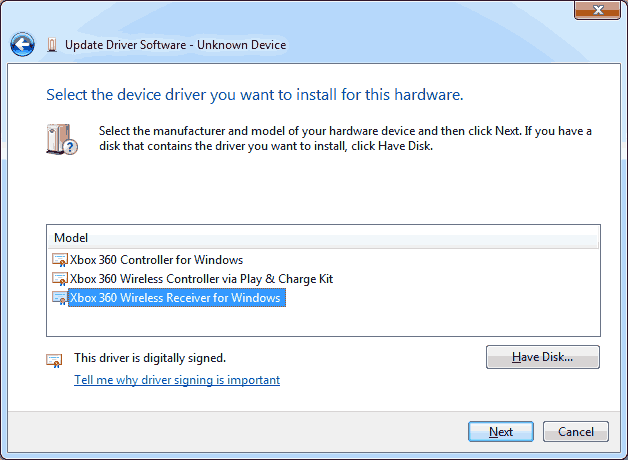
Task: Click the certificate icon for Xbox 360 Wireless Receiver
Action: [x=60, y=298]
